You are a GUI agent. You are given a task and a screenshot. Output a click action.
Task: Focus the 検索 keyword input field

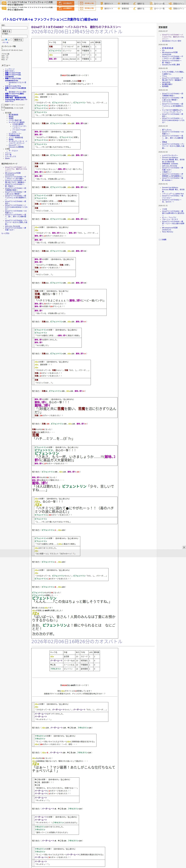(14, 28)
